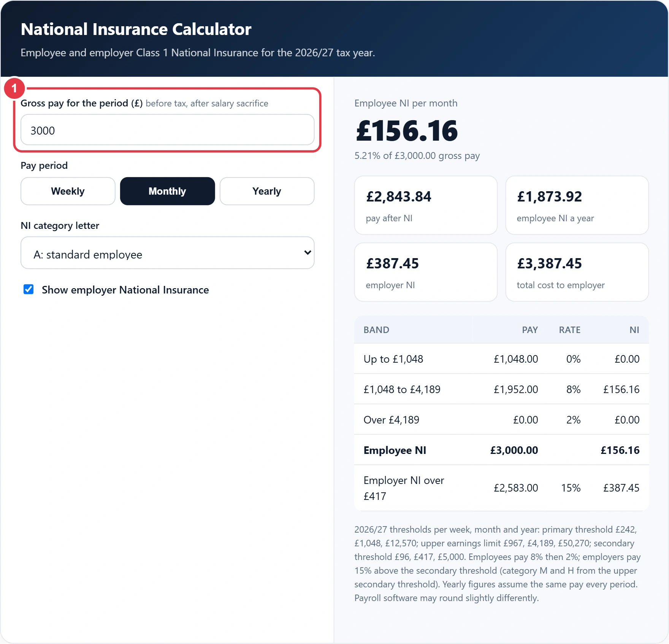
Task: Click the 2% rate cell
Action: [x=573, y=420]
